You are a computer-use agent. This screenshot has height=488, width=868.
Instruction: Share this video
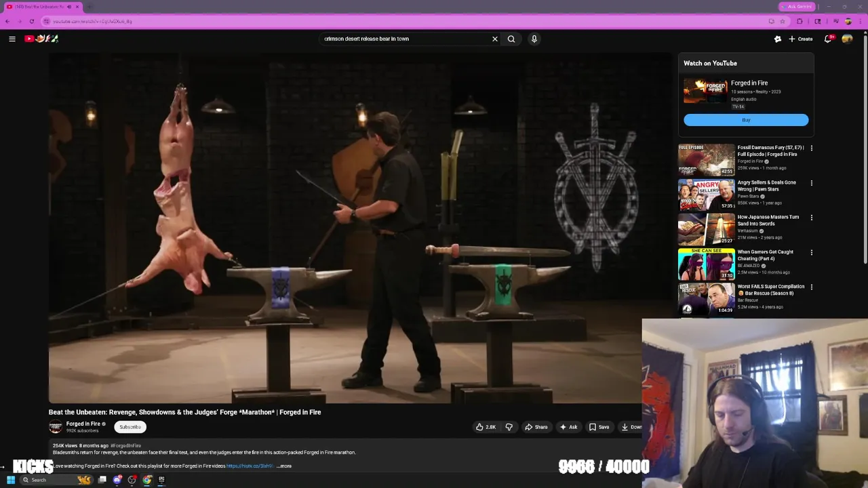536,427
